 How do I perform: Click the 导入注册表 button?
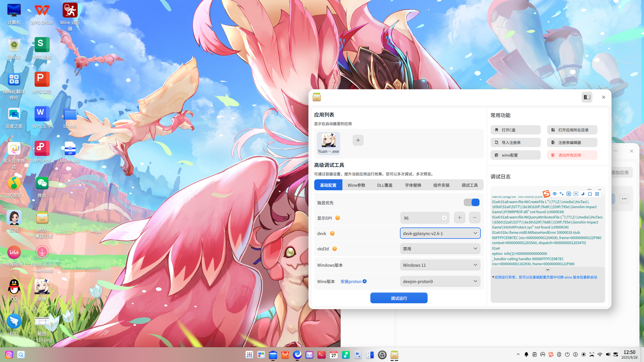click(x=515, y=143)
